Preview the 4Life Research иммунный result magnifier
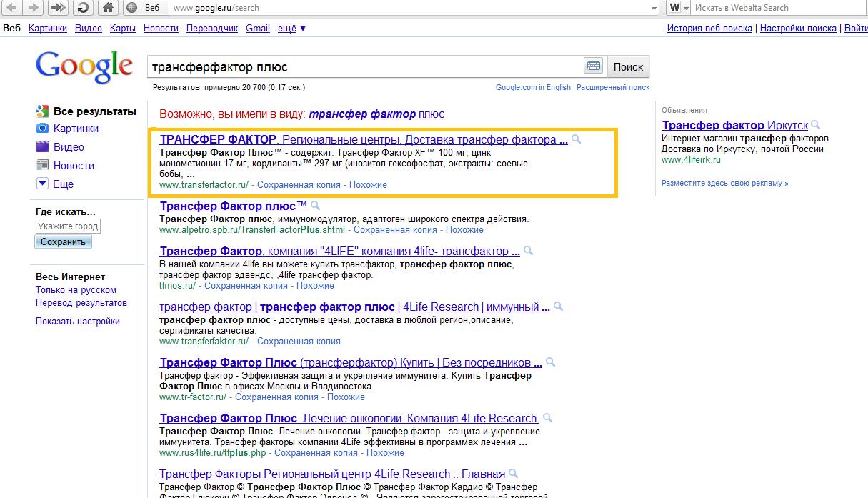 tap(559, 307)
